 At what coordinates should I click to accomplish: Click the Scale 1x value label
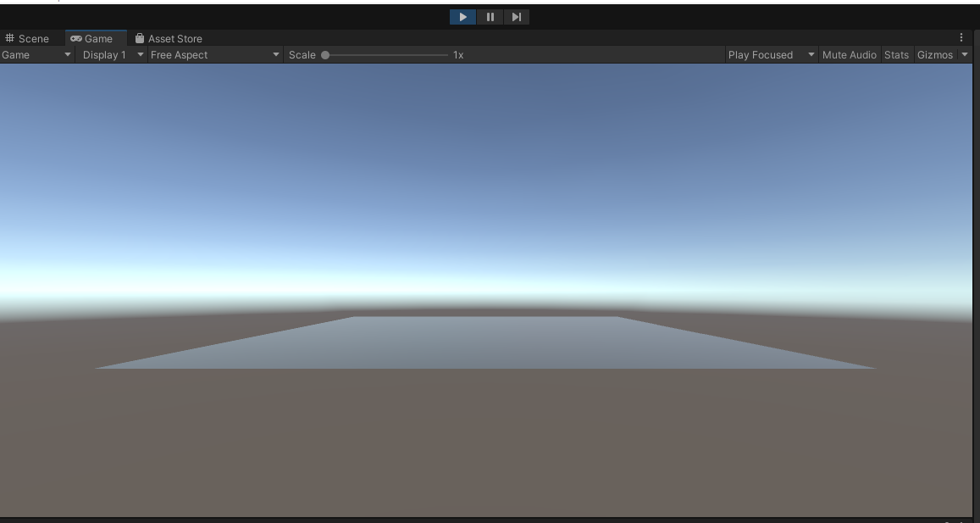pos(458,55)
